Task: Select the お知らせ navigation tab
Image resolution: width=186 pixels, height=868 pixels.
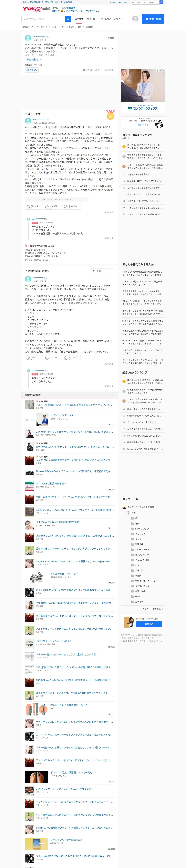Action: (x=118, y=19)
